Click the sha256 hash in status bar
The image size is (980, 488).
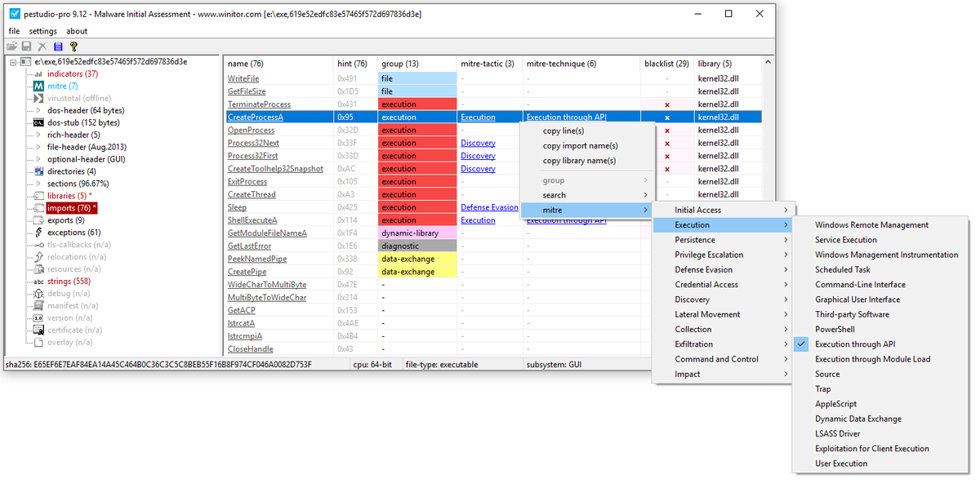coord(158,364)
